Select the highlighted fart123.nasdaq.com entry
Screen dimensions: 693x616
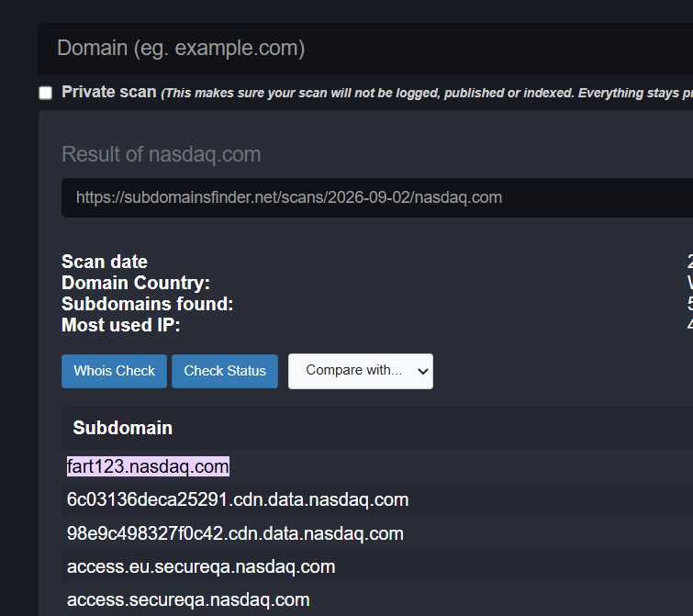tap(148, 466)
